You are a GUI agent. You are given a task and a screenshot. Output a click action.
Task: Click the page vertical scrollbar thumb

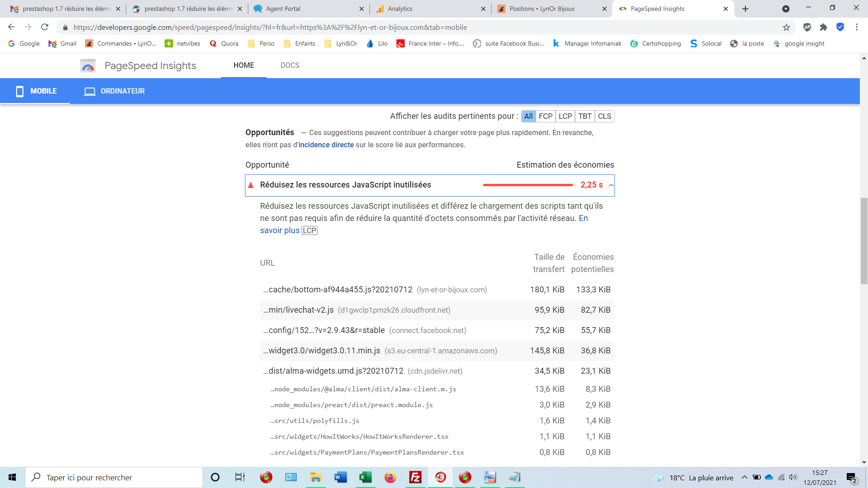(x=864, y=241)
